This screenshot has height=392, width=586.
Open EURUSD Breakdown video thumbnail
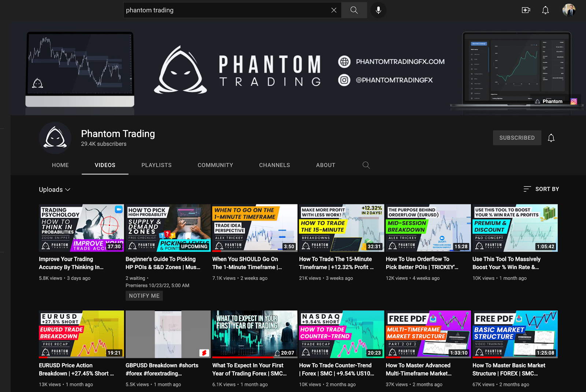coord(81,334)
